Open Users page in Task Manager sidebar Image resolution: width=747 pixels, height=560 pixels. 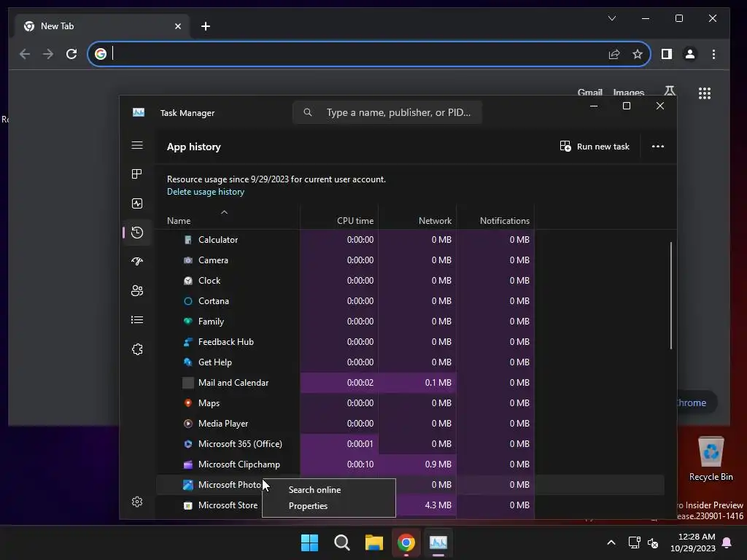point(137,290)
